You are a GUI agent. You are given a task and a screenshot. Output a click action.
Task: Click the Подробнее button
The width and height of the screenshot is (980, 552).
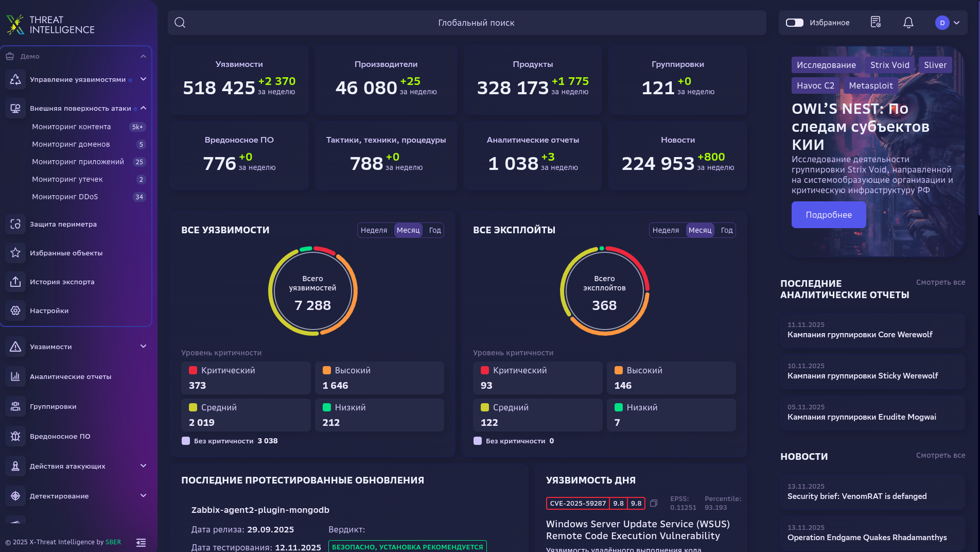(x=828, y=215)
